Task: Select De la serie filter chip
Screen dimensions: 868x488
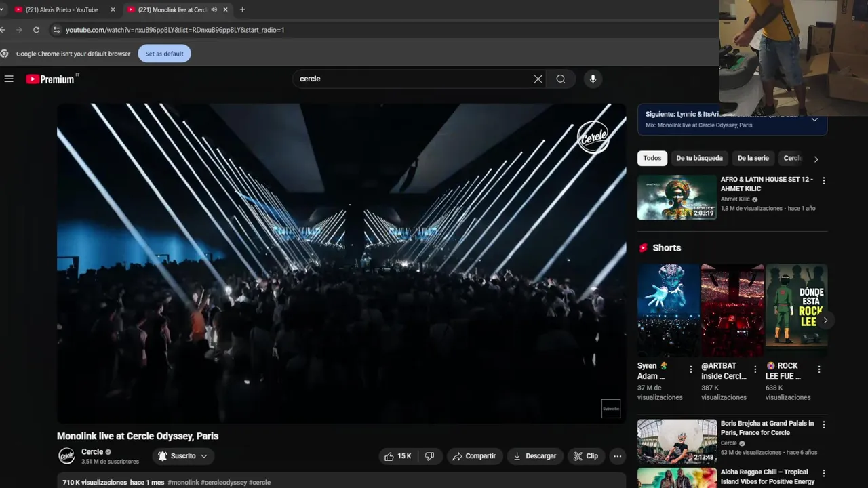Action: click(753, 158)
